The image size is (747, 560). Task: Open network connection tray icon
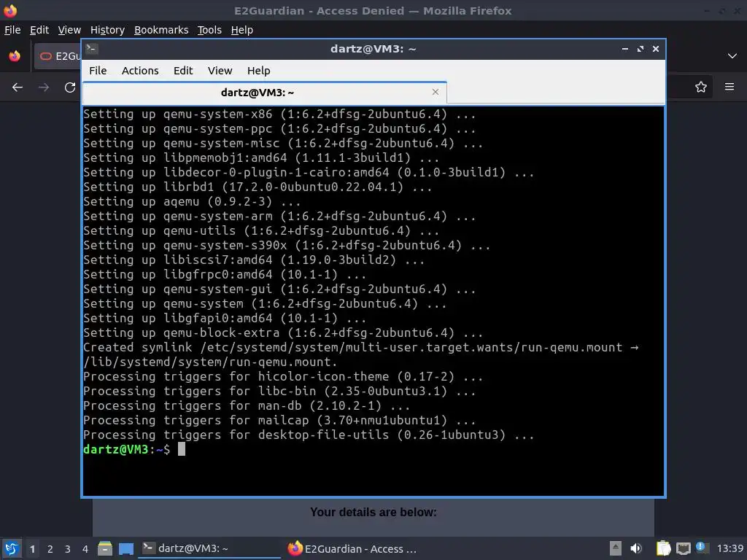683,548
